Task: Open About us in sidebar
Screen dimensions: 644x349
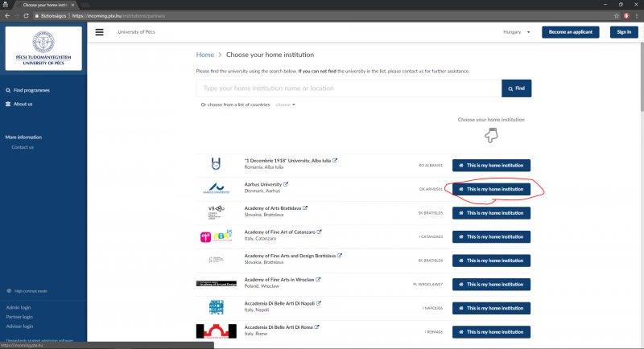Action: [x=19, y=105]
